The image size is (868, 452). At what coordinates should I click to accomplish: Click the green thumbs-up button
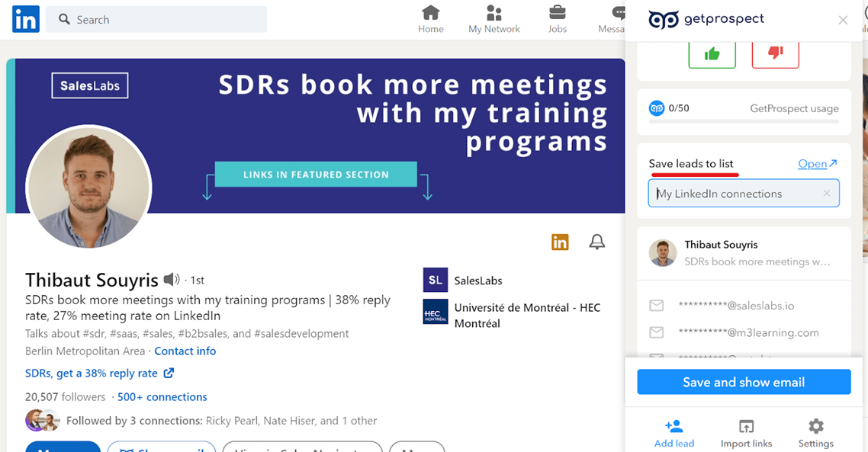click(712, 54)
